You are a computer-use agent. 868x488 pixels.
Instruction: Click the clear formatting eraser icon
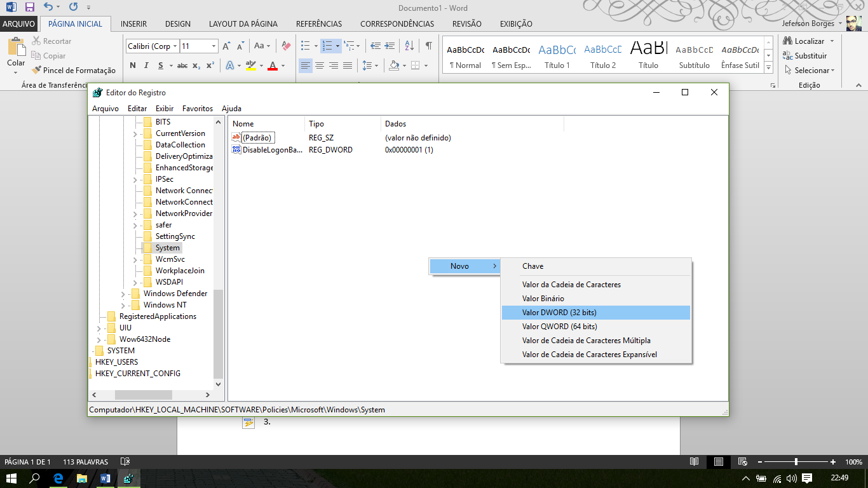coord(286,46)
